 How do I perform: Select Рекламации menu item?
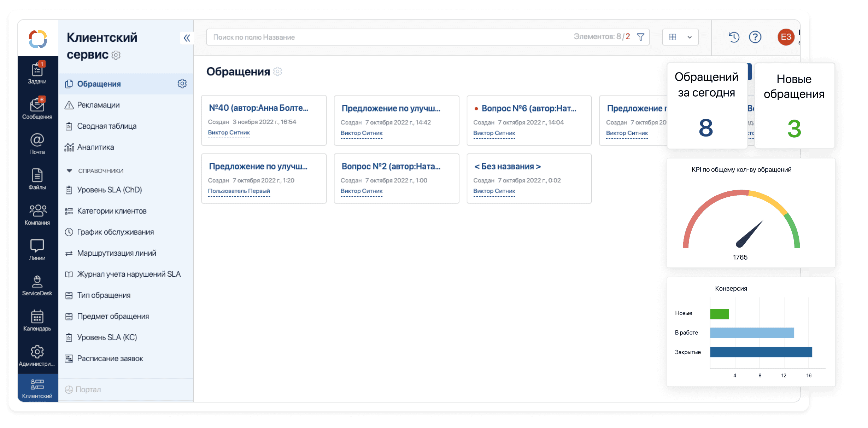(x=98, y=105)
